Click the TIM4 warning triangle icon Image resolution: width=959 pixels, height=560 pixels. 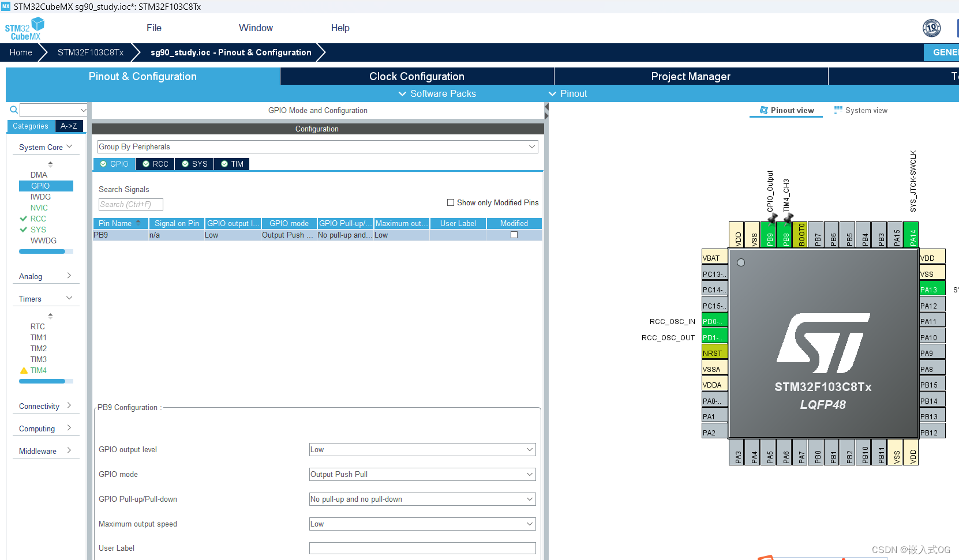24,370
